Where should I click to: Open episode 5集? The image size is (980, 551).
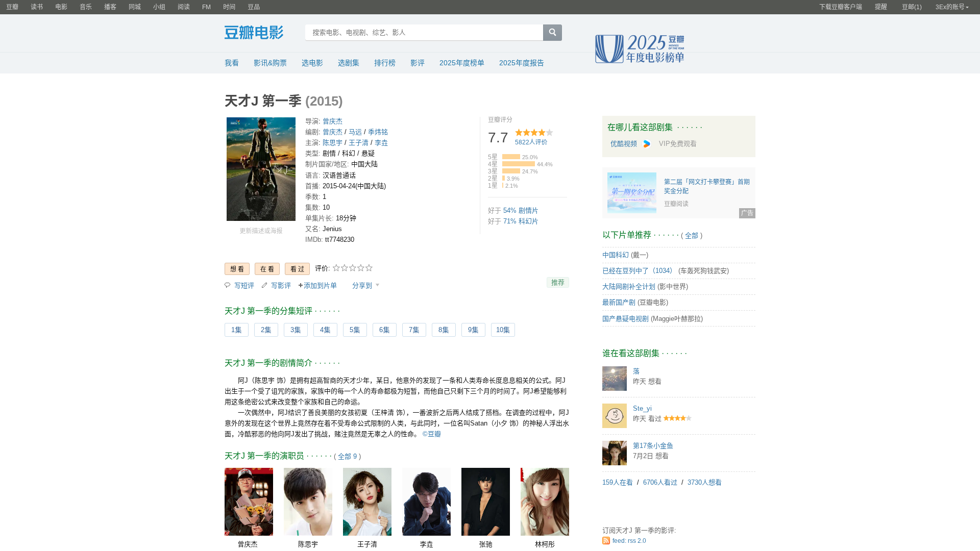point(355,330)
